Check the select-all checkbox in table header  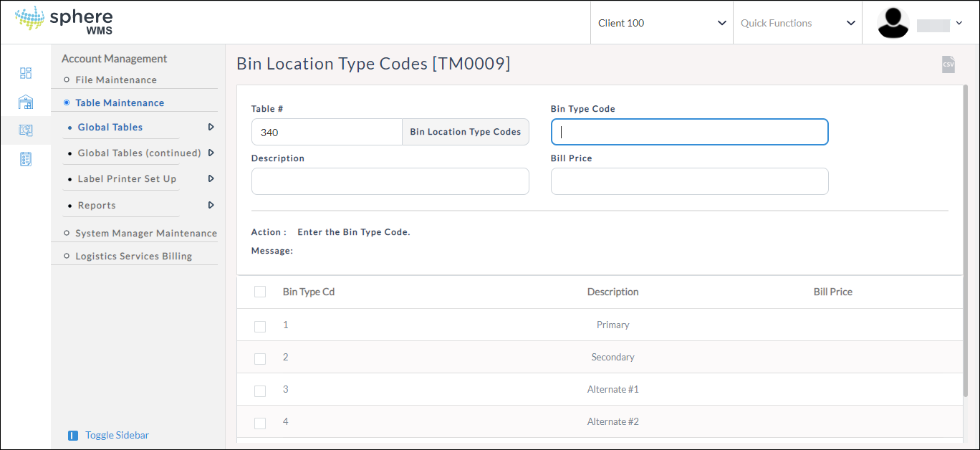pos(260,292)
